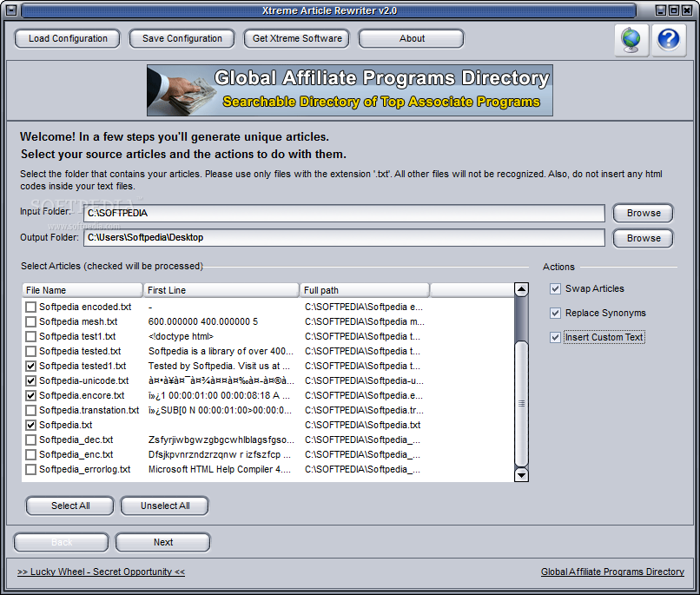Viewport: 700px width, 595px height.
Task: Uncheck the Softpedia.encore.txt checkbox
Action: click(x=30, y=395)
